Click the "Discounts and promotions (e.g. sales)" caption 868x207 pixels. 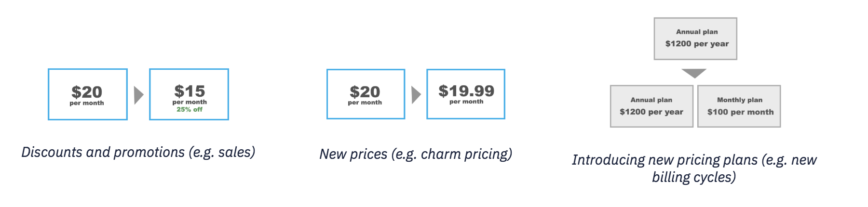[138, 152]
